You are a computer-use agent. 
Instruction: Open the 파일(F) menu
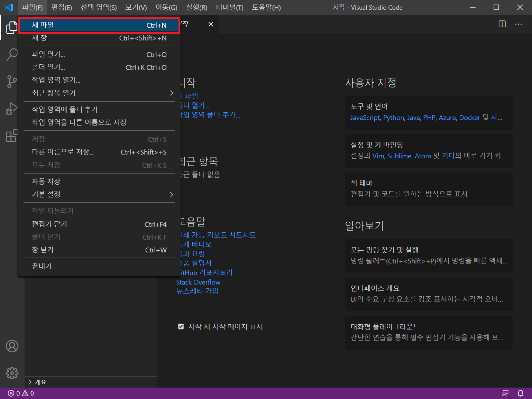tap(32, 7)
